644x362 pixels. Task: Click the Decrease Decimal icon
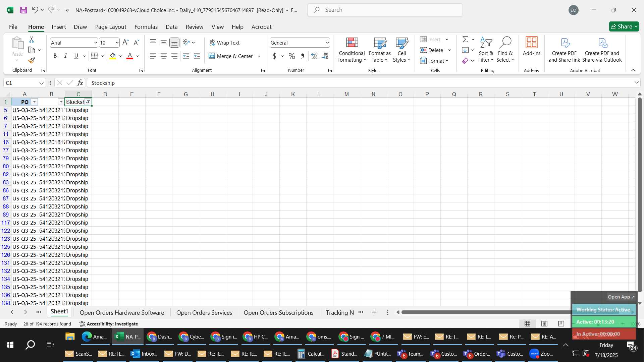click(x=325, y=56)
